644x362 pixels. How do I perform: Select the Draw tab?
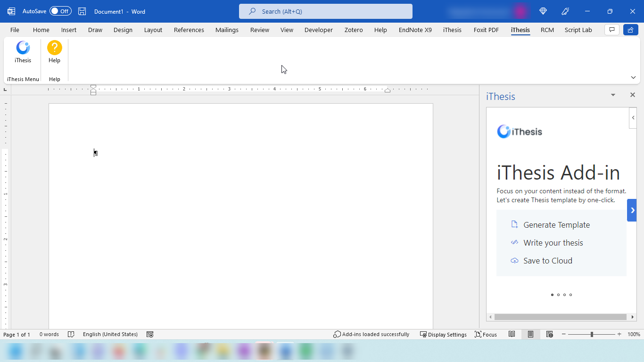tap(95, 30)
